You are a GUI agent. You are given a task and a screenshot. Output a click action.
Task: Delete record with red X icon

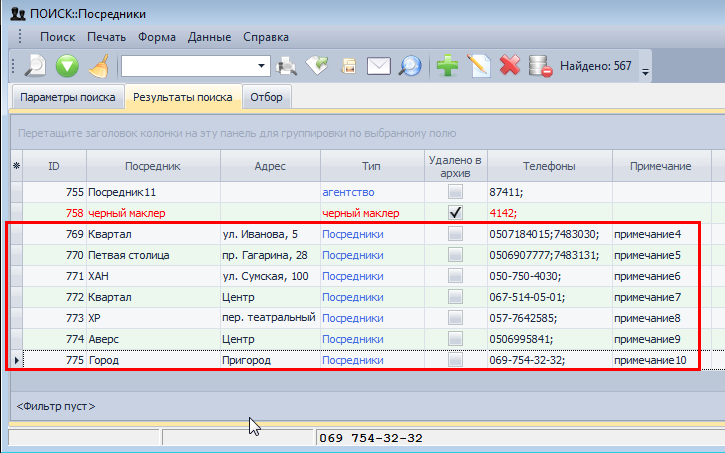[510, 67]
